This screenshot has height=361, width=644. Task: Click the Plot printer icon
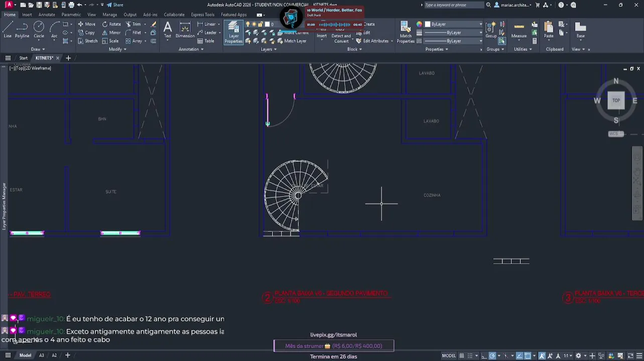pyautogui.click(x=71, y=5)
